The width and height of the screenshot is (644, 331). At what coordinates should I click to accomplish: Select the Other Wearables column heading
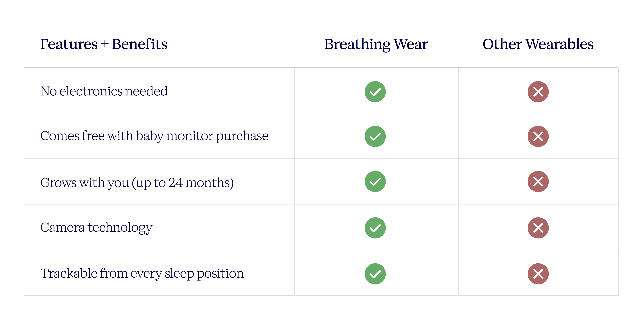(x=538, y=44)
